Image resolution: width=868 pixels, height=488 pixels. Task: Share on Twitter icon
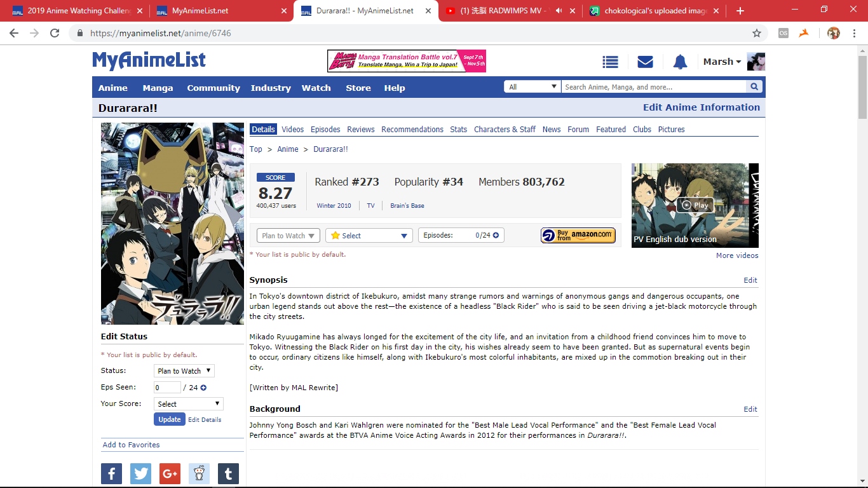pyautogui.click(x=140, y=473)
